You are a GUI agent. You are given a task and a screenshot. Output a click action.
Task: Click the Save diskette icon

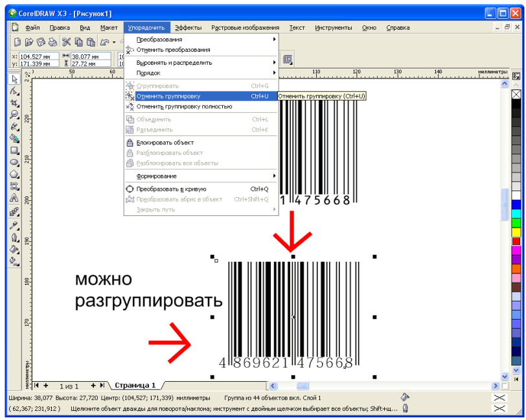tap(41, 42)
